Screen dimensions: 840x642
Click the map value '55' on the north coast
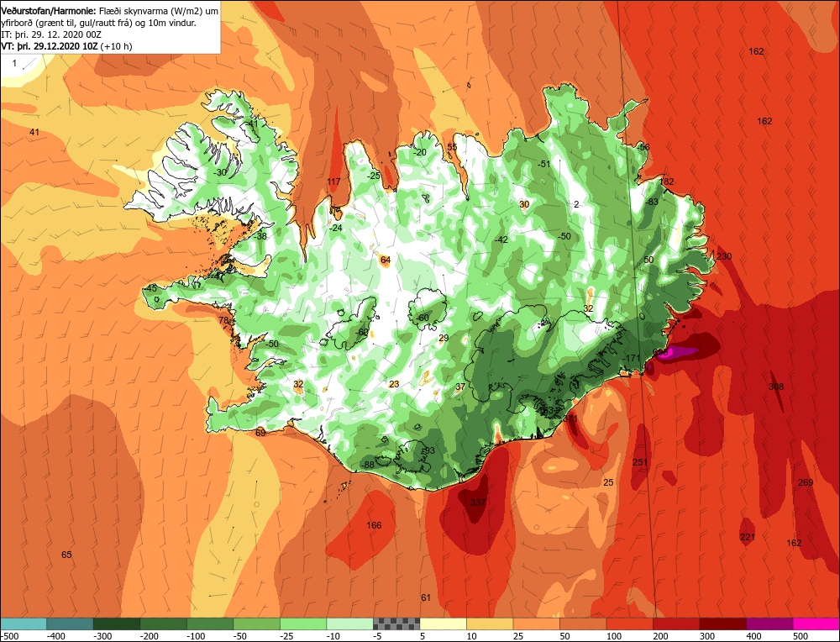coord(452,147)
